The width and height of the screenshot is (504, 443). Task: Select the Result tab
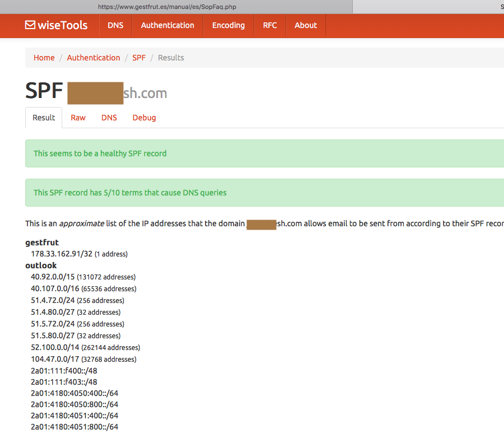pyautogui.click(x=44, y=118)
